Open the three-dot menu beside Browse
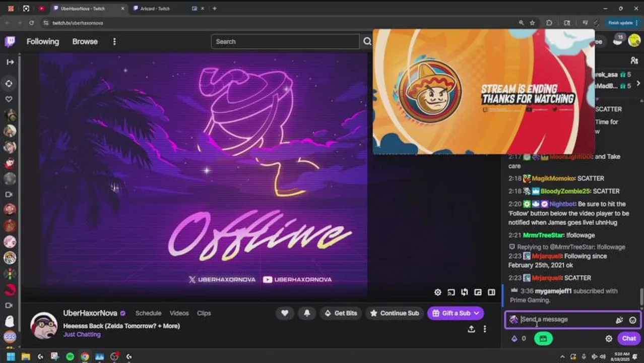 114,41
